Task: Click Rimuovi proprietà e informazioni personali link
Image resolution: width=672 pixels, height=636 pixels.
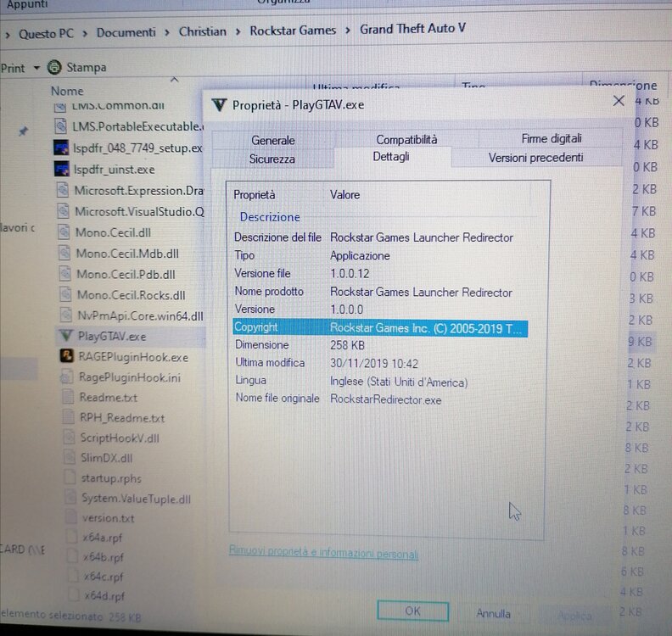Action: 323,552
